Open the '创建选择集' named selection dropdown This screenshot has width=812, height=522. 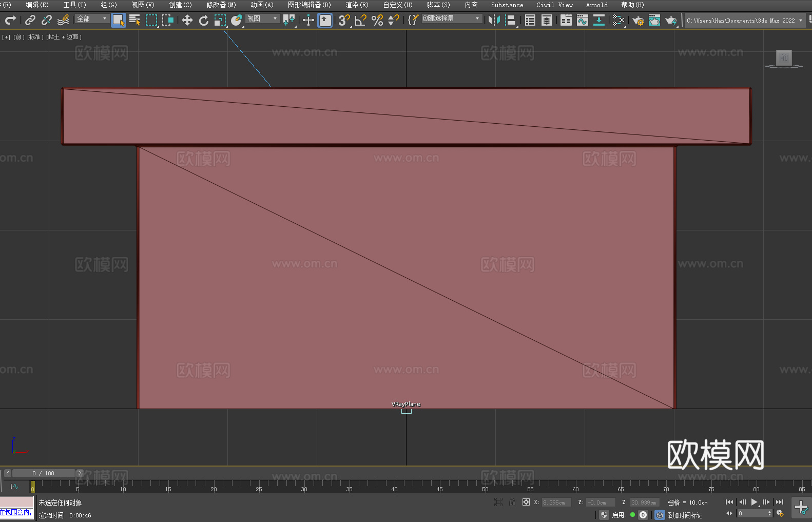click(x=452, y=18)
